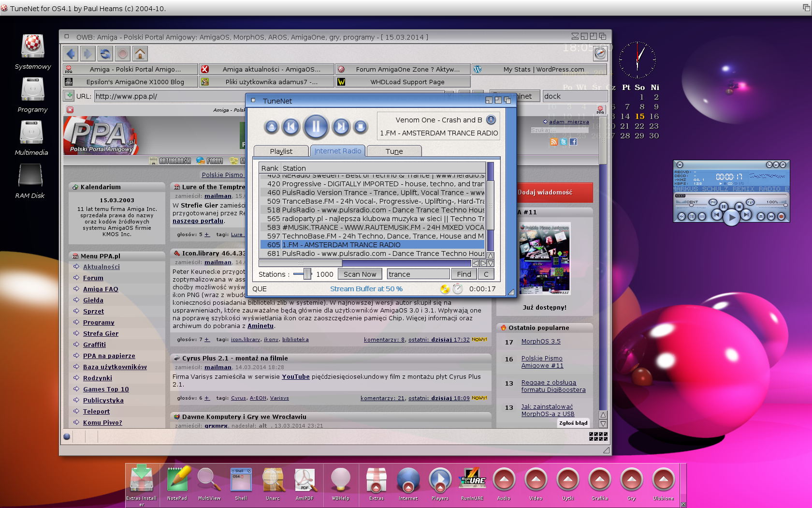The image size is (812, 508).
Task: Adjust the CENT balance slider in skinned player
Action: 691,205
